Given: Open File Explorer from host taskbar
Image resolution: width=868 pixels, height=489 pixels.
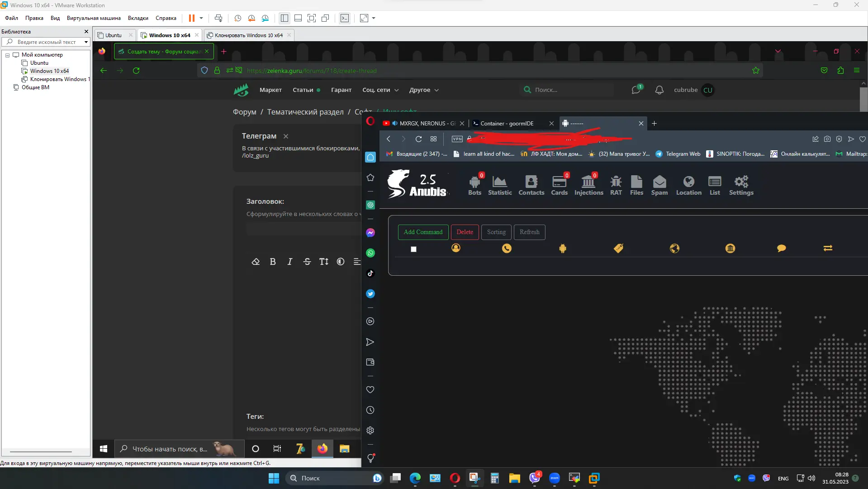Looking at the screenshot, I should (514, 478).
